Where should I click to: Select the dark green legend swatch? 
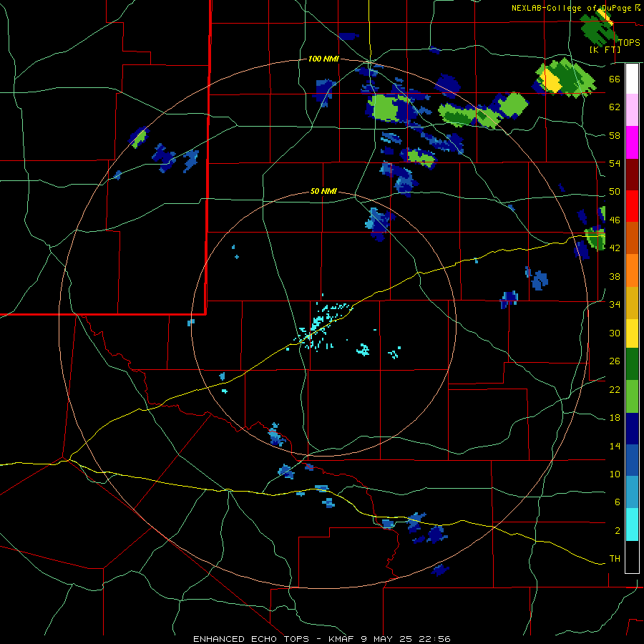coord(632,364)
